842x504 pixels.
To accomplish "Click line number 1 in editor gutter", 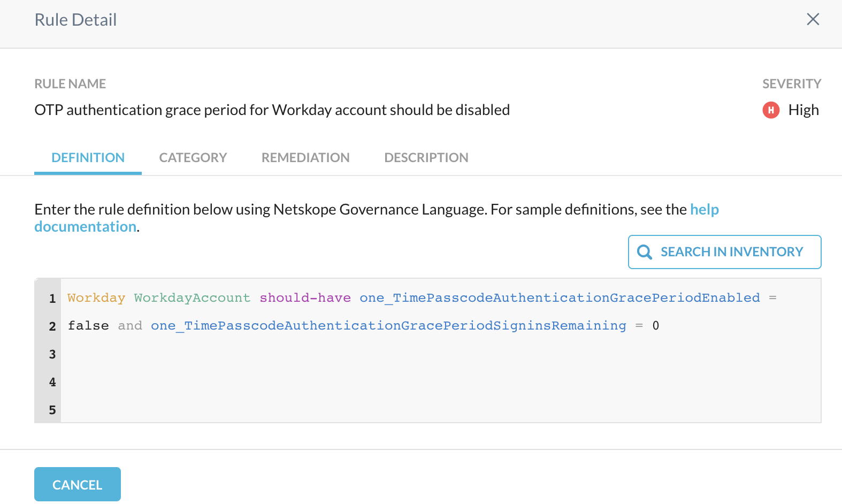I will (52, 299).
